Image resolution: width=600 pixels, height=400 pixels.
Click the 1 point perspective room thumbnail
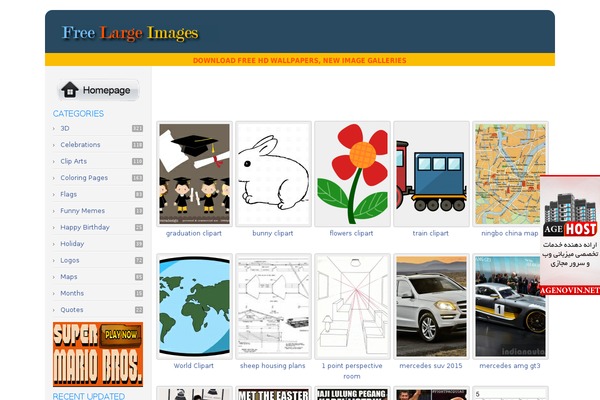(352, 306)
